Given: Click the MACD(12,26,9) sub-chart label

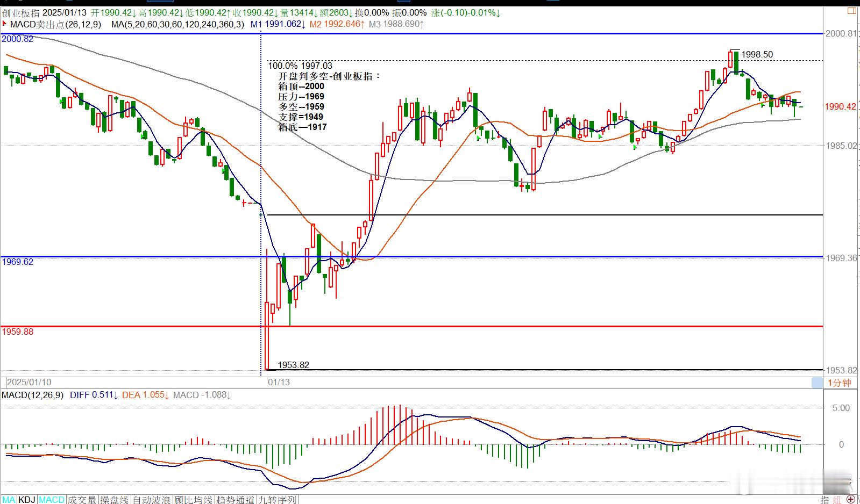Looking at the screenshot, I should point(33,395).
